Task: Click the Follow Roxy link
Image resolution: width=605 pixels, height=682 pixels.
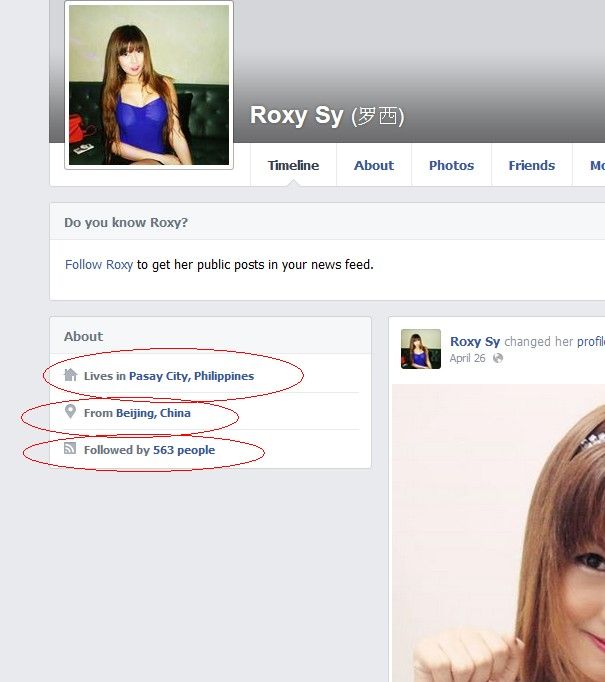Action: 99,265
